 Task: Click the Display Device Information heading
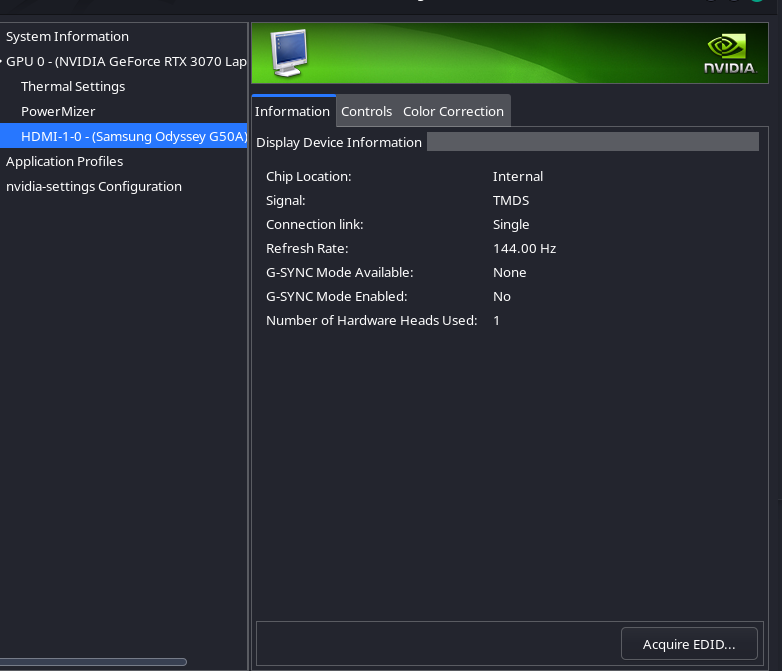pos(339,143)
